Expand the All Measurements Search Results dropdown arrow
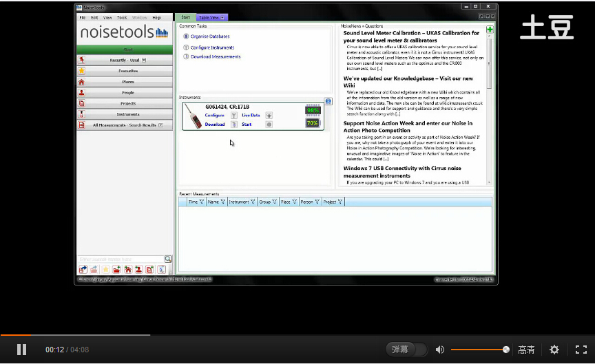 160,125
